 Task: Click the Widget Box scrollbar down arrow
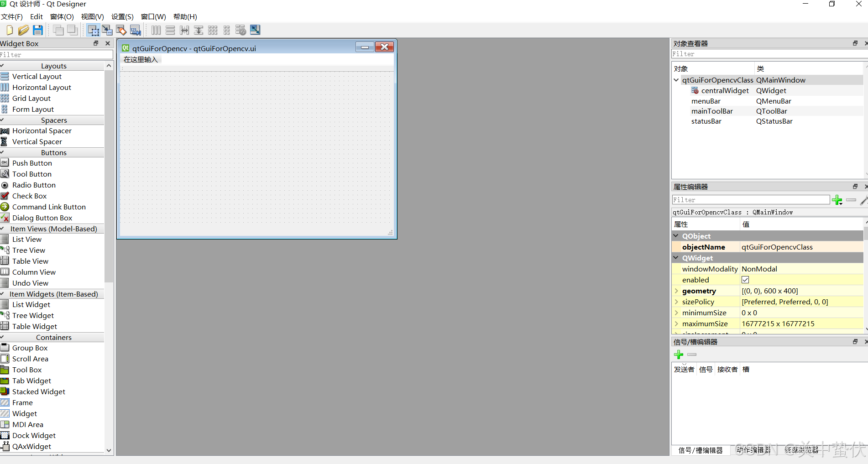coord(109,451)
